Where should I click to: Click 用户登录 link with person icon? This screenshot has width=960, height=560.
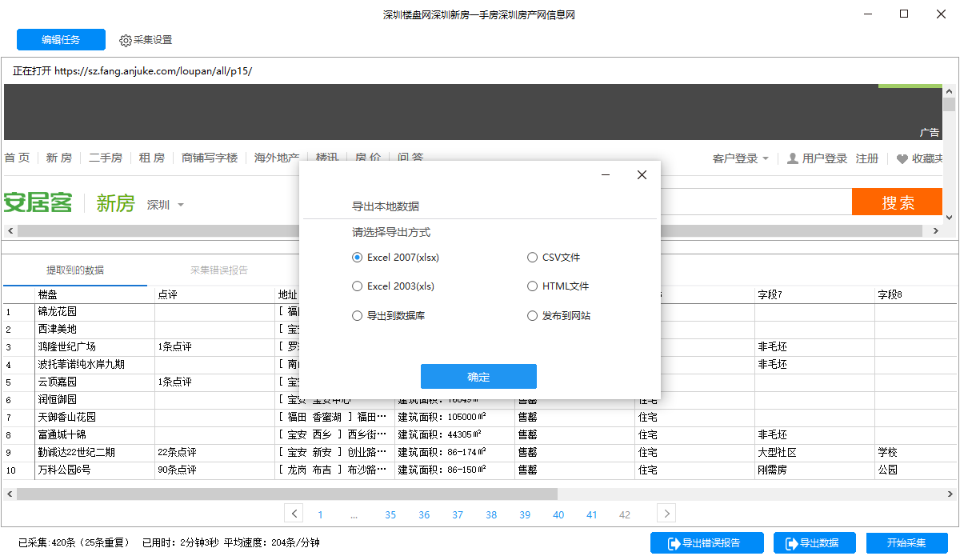(x=817, y=158)
